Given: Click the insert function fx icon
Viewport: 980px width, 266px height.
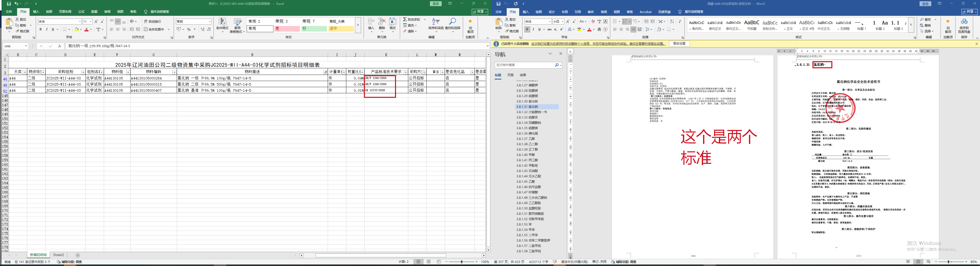Looking at the screenshot, I should 59,46.
